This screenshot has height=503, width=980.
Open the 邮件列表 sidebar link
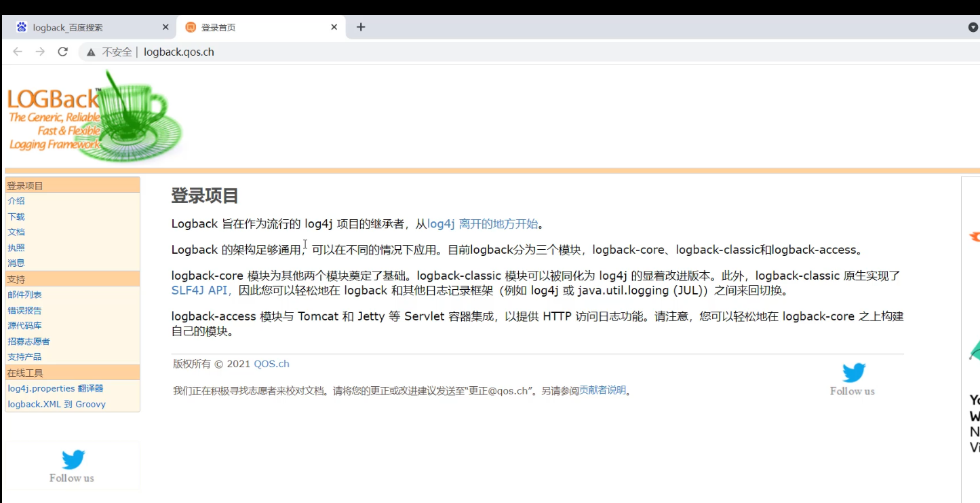(24, 295)
